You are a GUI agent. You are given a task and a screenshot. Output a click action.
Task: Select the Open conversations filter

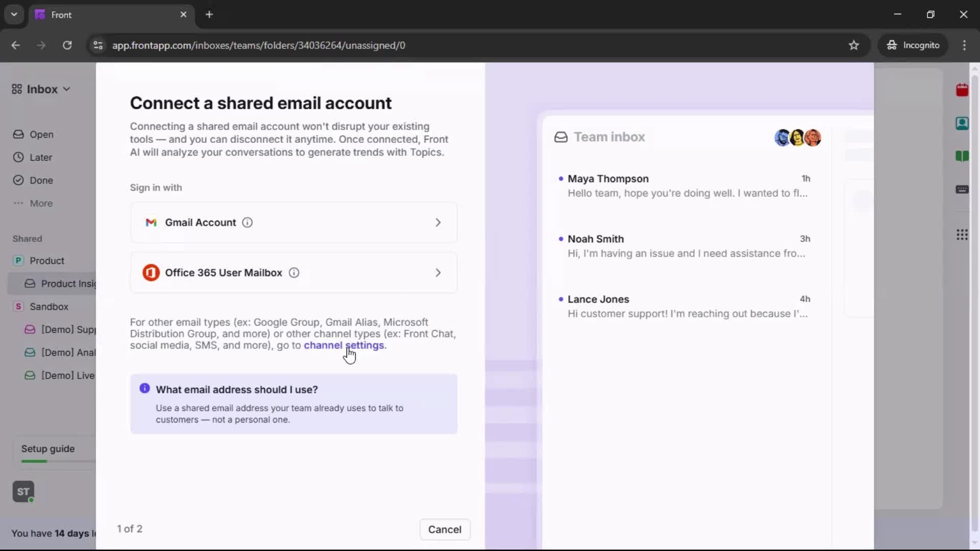point(42,134)
